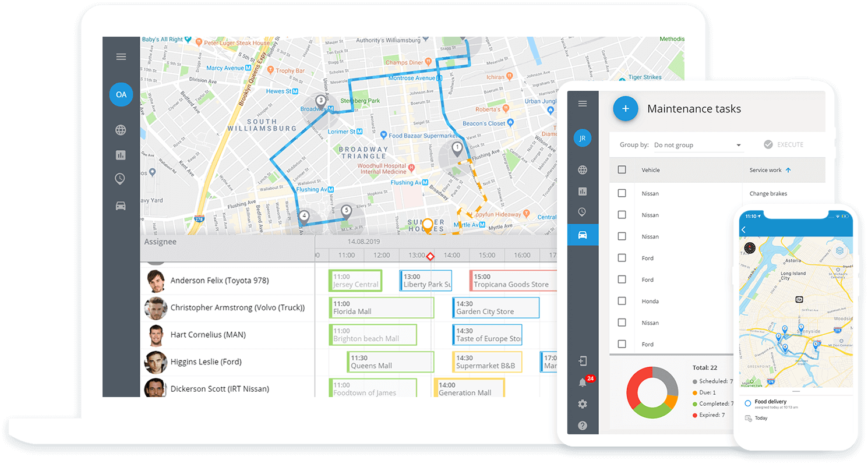Click the orange location pin on map

click(428, 225)
